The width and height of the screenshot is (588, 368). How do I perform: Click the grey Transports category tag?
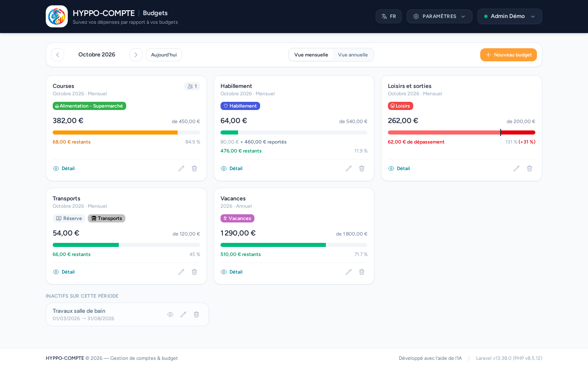pyautogui.click(x=107, y=218)
